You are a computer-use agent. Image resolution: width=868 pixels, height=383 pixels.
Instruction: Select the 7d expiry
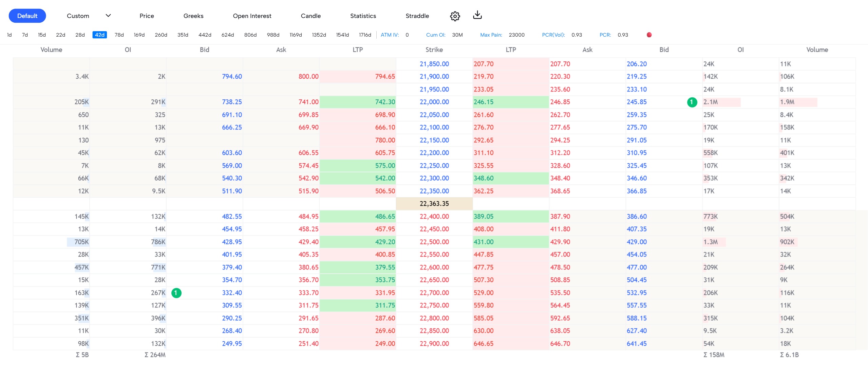25,35
